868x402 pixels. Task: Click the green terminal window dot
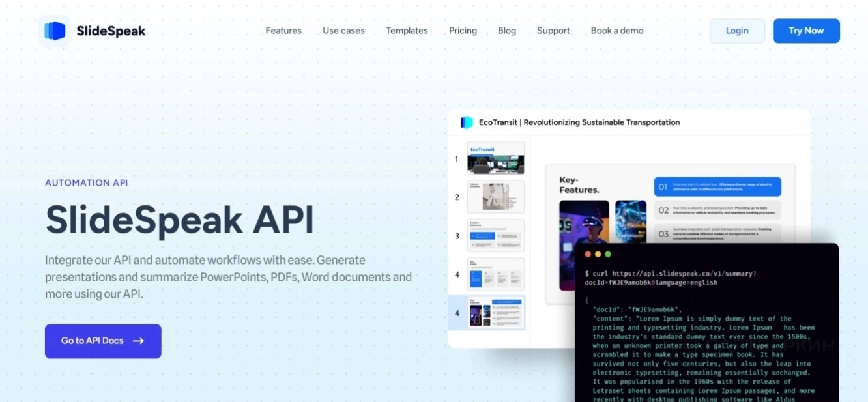[x=608, y=254]
